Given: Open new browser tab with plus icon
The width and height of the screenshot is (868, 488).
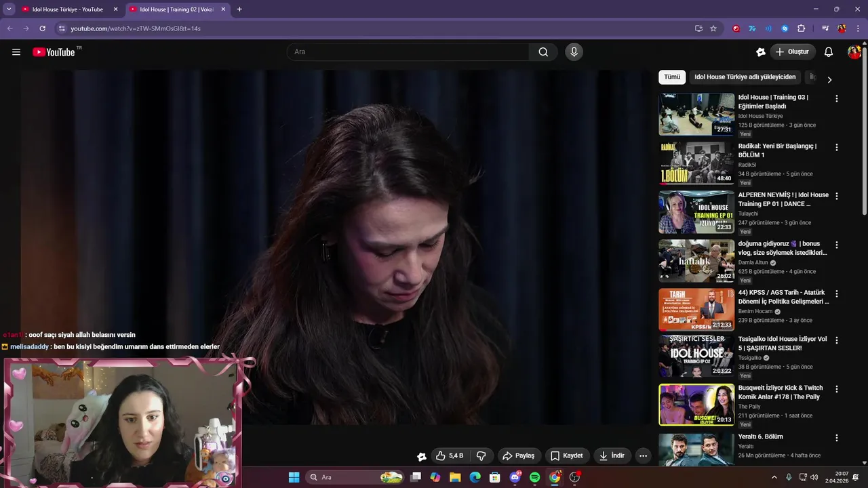Looking at the screenshot, I should coord(239,9).
